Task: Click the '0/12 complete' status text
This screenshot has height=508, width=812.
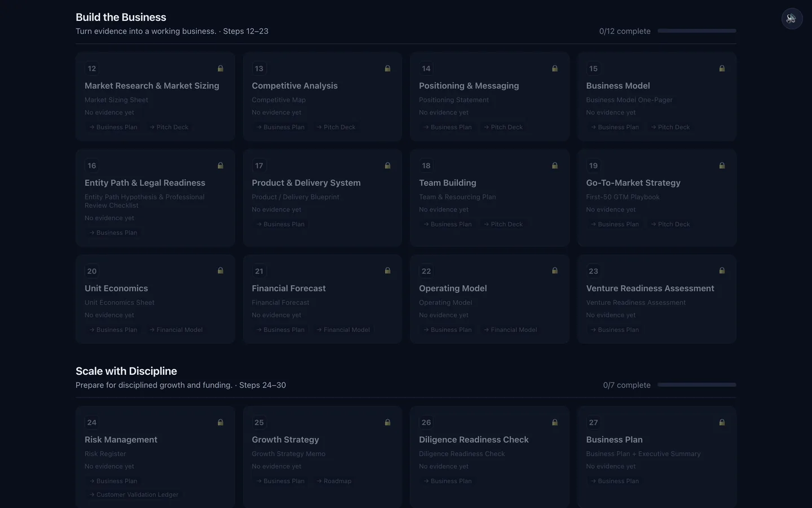Action: tap(625, 31)
